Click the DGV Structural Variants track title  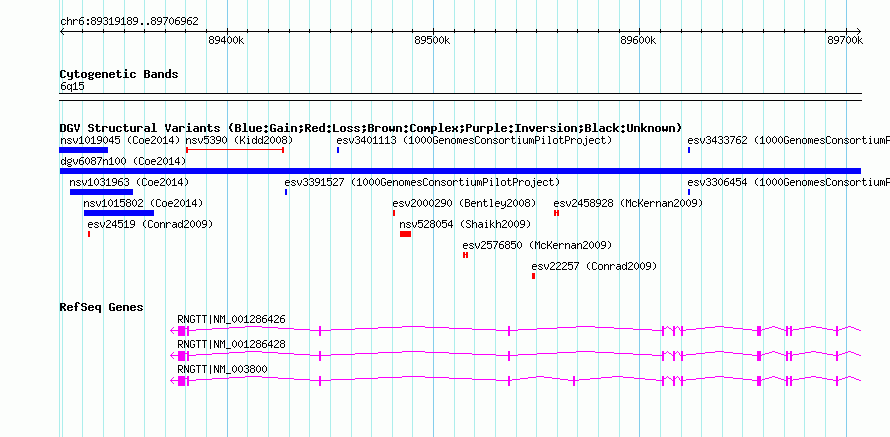click(371, 128)
